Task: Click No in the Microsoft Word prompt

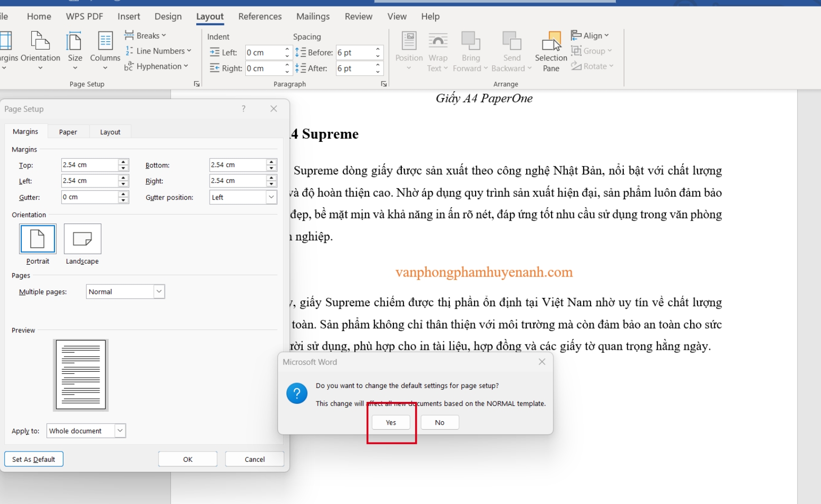Action: tap(439, 423)
